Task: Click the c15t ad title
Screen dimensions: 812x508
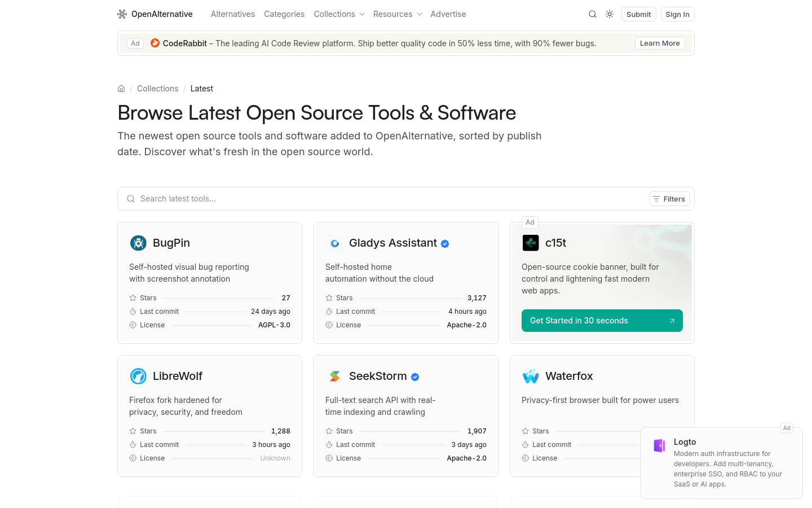Action: pyautogui.click(x=555, y=243)
